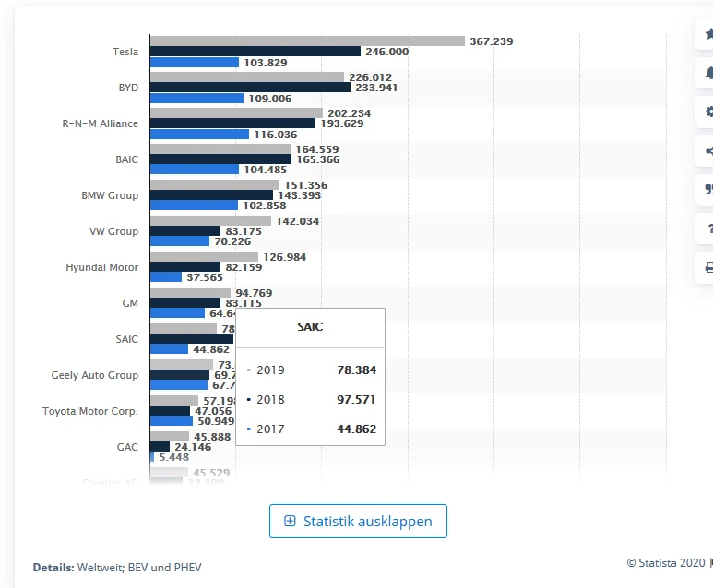
Task: Click the bell notification icon
Action: click(707, 73)
